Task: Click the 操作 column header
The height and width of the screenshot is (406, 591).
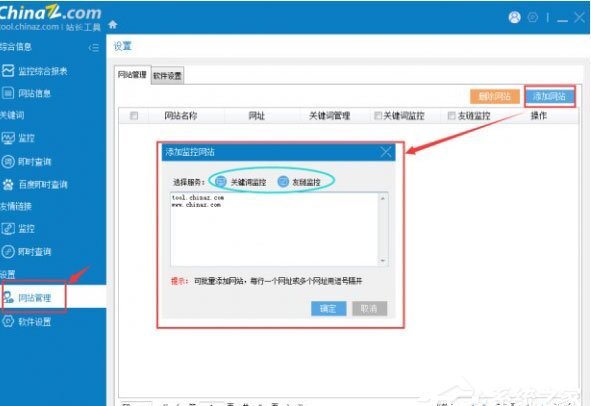Action: click(539, 116)
